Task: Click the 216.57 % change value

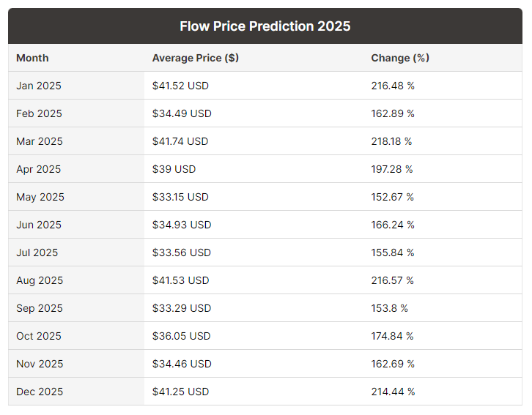Action: pos(393,280)
